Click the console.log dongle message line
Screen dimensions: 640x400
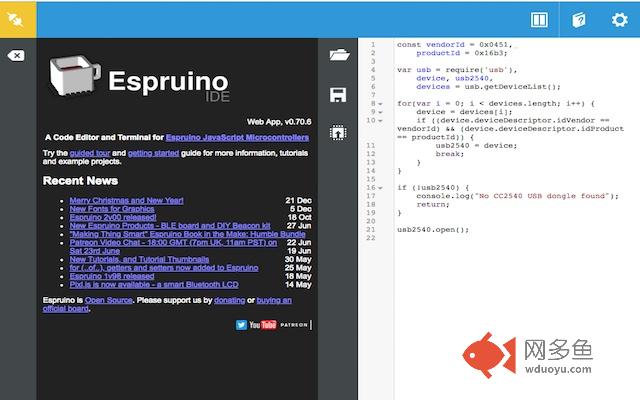(x=517, y=196)
